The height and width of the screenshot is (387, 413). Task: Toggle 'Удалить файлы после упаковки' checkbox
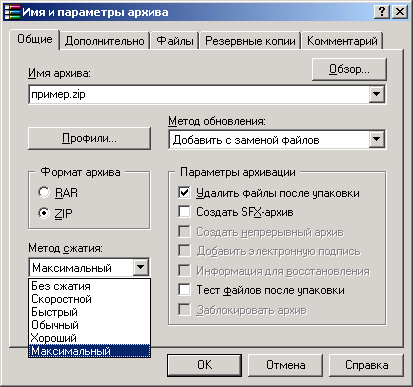pyautogui.click(x=184, y=193)
